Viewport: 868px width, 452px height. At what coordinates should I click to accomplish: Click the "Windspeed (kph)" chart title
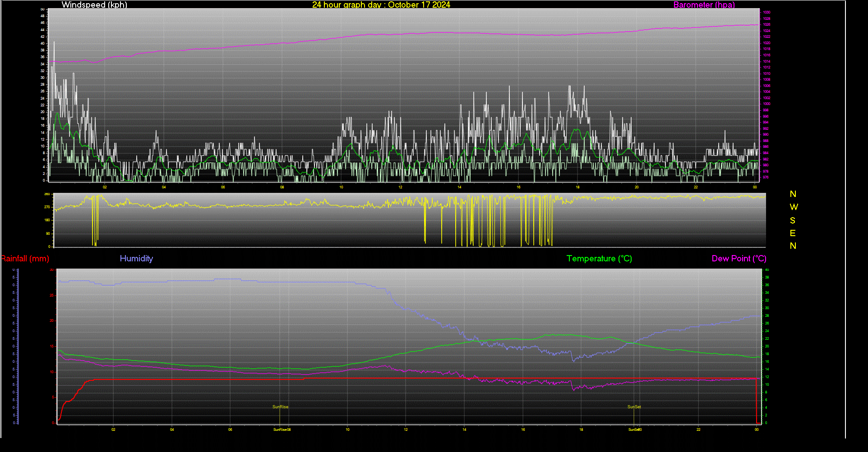[x=94, y=5]
